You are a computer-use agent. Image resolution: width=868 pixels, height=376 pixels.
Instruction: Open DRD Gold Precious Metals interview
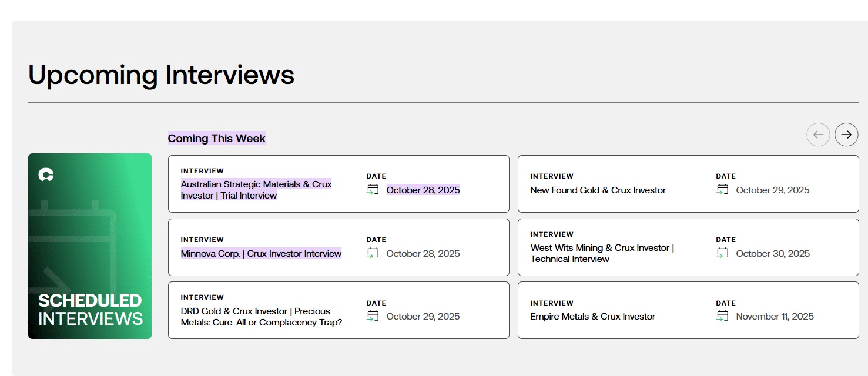point(261,317)
